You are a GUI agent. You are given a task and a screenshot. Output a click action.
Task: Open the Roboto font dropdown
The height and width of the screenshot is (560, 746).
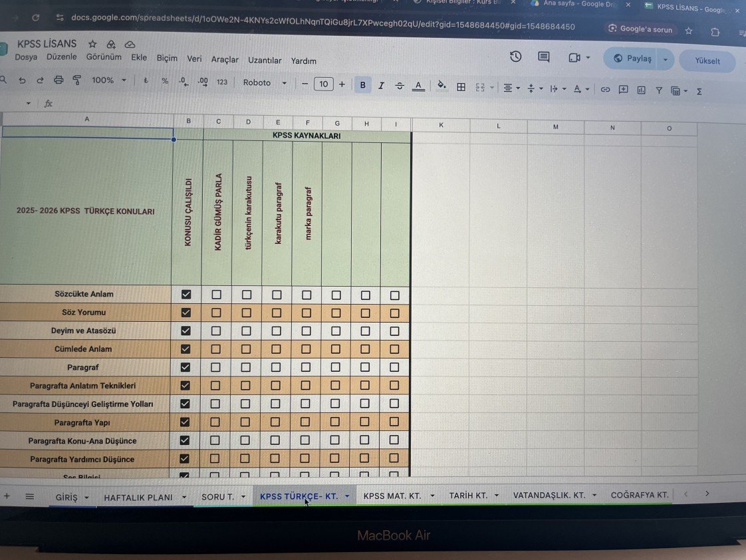[265, 82]
